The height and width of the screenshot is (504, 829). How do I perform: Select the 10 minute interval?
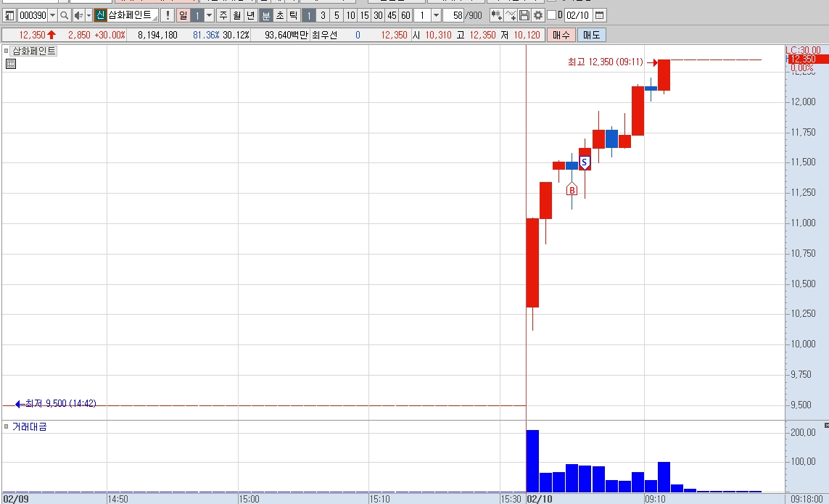point(350,15)
